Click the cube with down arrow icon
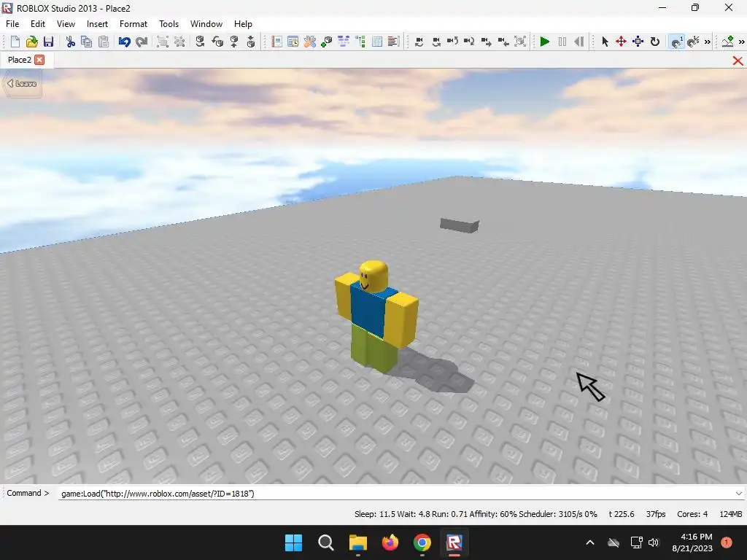Screen dimensions: 747x560 [251, 42]
